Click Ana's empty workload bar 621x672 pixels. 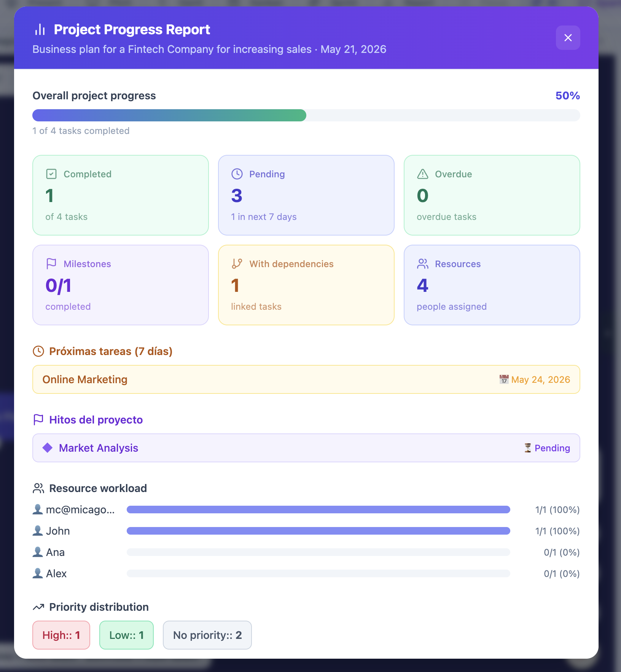(318, 552)
